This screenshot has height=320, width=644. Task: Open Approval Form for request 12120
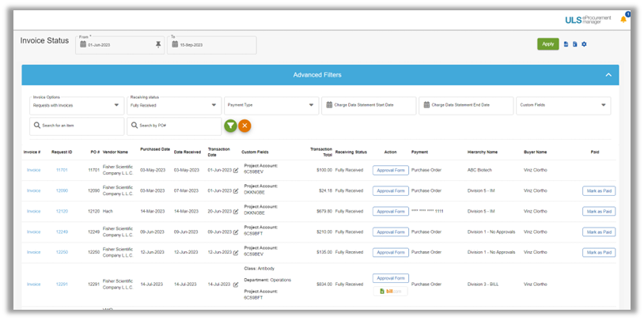[390, 211]
